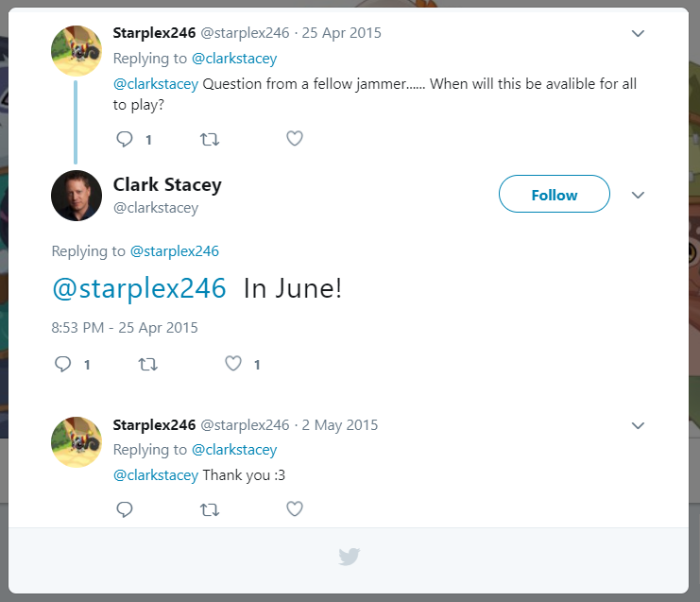Like the 'Thank you :3' tweet
This screenshot has height=602, width=700.
click(295, 509)
